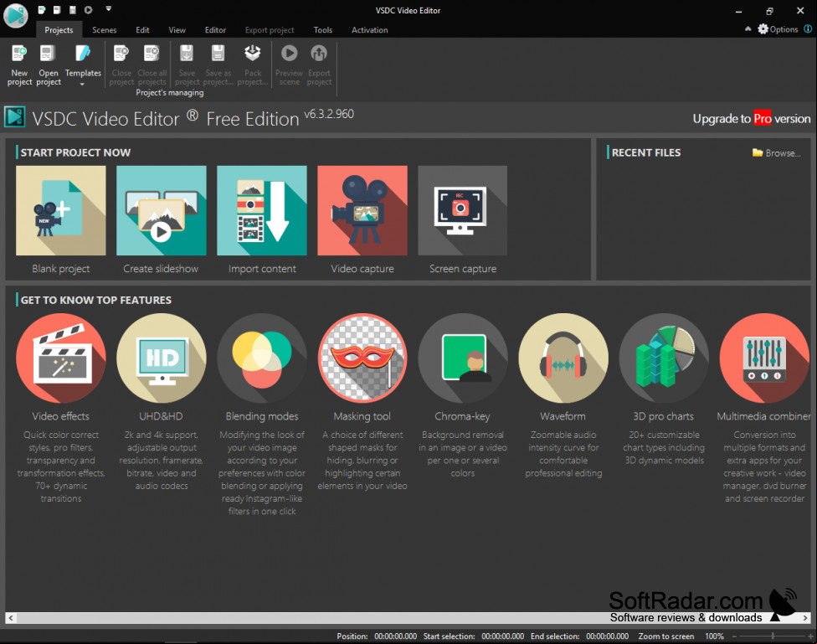
Task: Click the left arrow of horizontal scrollbar
Action: (11, 618)
